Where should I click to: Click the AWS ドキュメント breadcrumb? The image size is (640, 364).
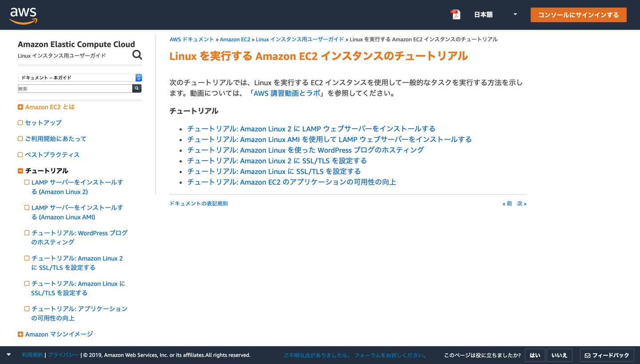point(192,40)
